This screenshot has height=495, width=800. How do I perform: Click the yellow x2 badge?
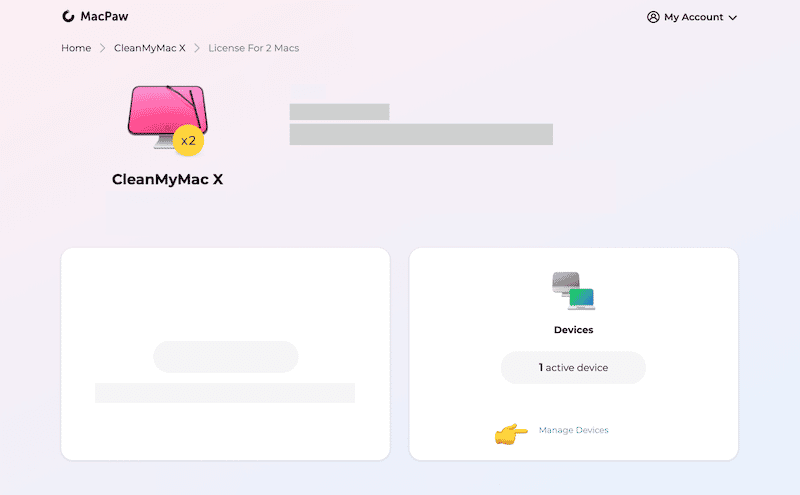188,140
